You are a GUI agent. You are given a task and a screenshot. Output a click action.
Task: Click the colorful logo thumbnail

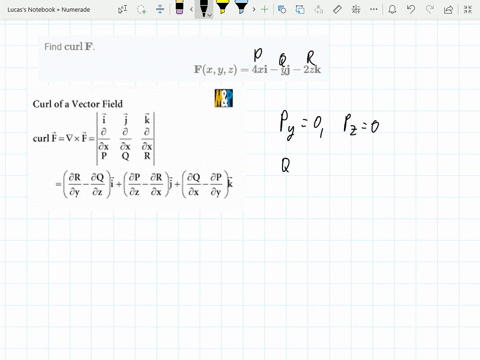[223, 98]
